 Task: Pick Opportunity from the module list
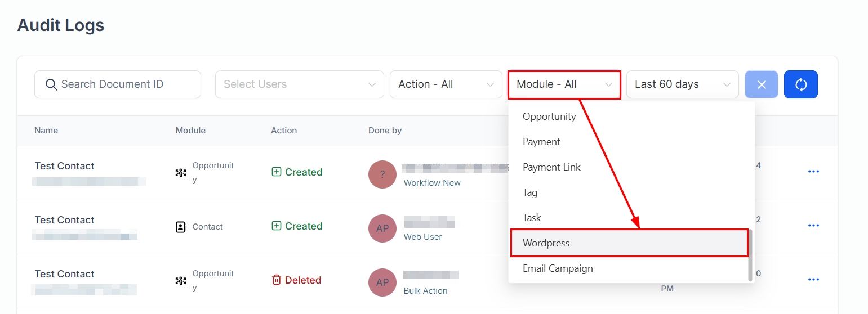point(549,116)
